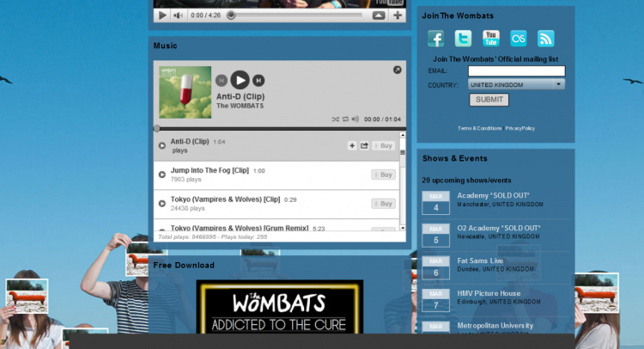This screenshot has height=349, width=644.
Task: Play Jump Into The Fog [Clip] row
Action: click(x=162, y=174)
